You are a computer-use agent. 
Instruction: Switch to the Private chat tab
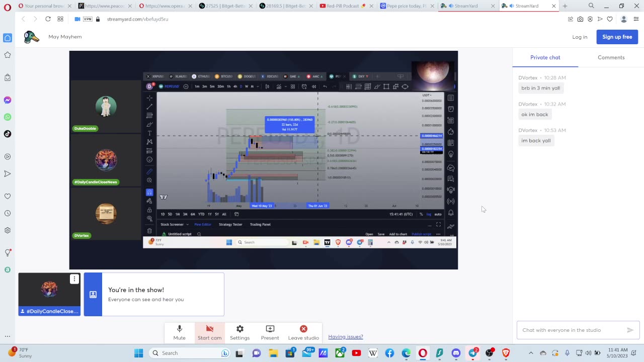click(x=545, y=57)
